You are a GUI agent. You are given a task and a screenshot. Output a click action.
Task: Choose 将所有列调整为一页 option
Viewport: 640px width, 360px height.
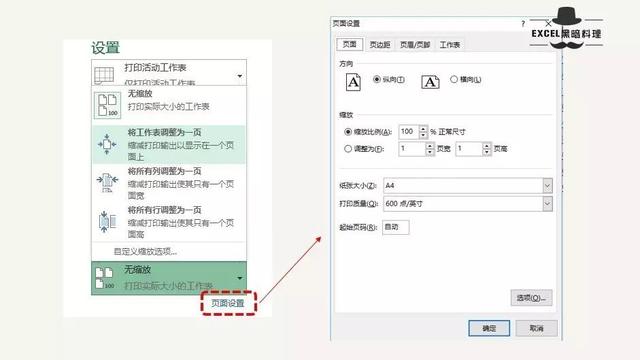[169, 183]
